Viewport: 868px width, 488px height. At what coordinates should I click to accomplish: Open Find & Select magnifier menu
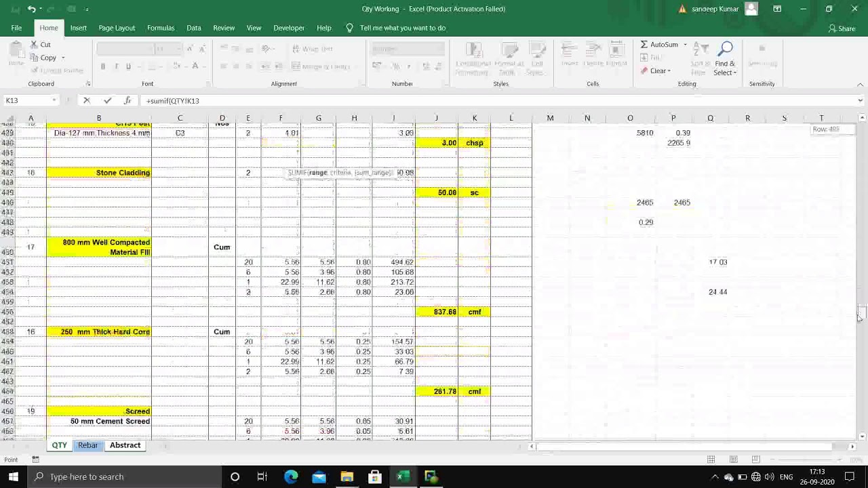coord(725,59)
